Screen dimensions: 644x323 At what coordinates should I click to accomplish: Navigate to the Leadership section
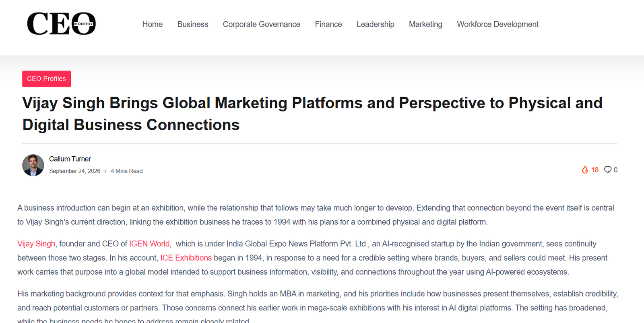coord(376,24)
